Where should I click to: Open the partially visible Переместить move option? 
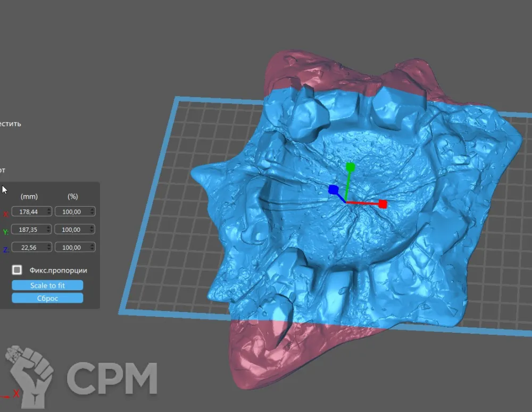click(11, 124)
